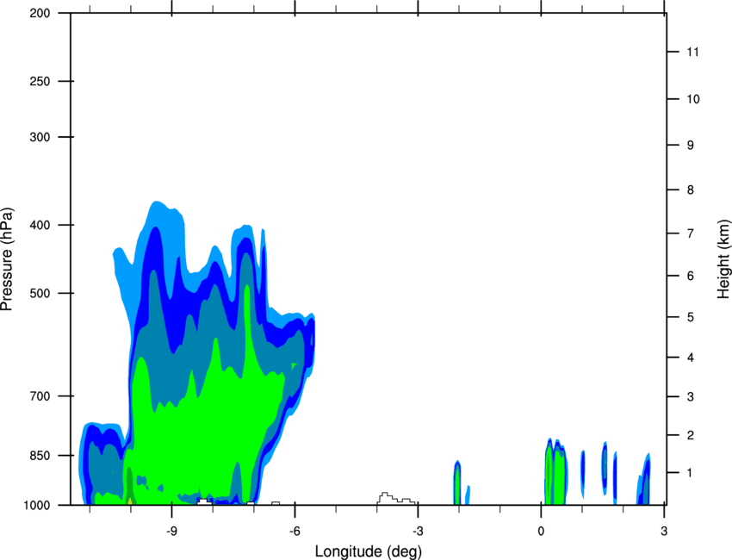Pick the 7 km height tick label

691,233
